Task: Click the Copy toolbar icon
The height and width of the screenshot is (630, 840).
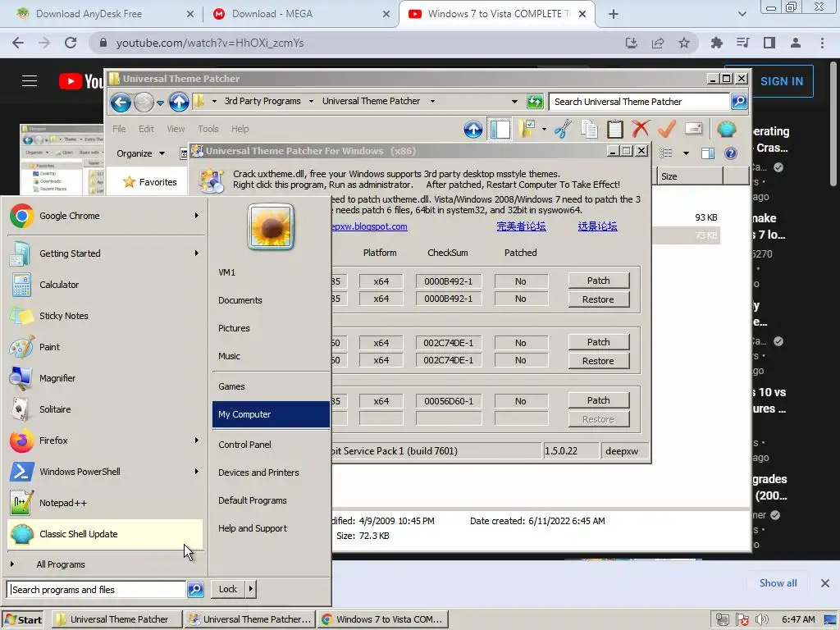Action: [589, 129]
